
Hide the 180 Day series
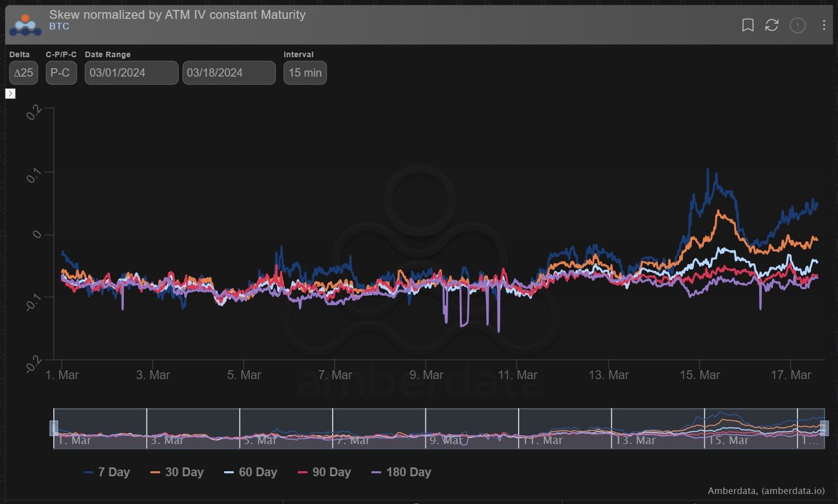click(x=401, y=472)
